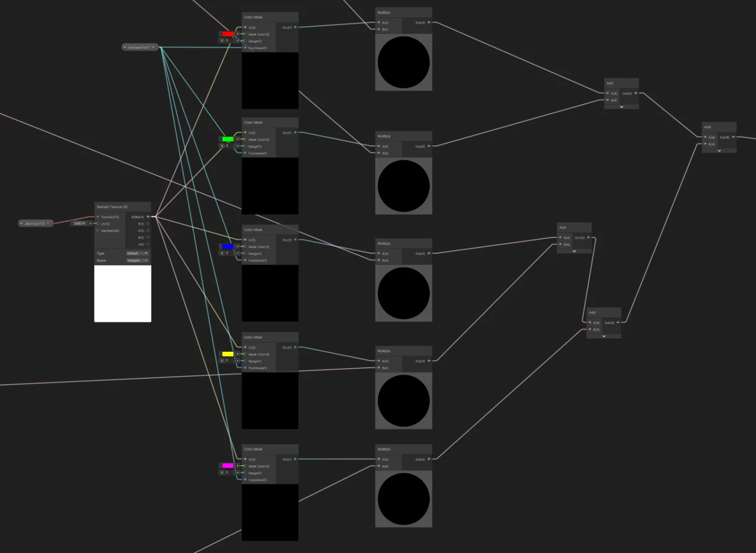This screenshot has height=553, width=756.
Task: Click the G(1) output port on Sample Texture 2D
Action: pos(148,231)
